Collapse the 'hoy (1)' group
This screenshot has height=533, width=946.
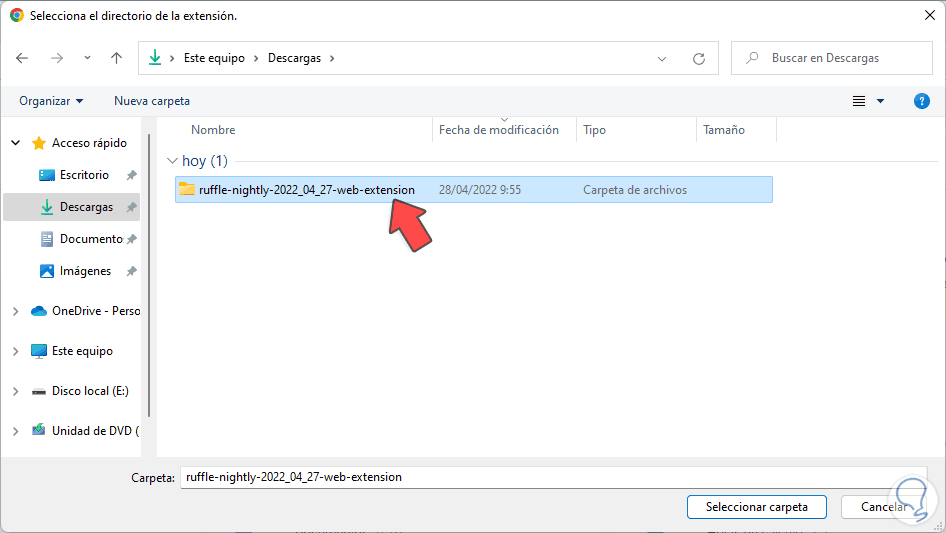(x=172, y=161)
